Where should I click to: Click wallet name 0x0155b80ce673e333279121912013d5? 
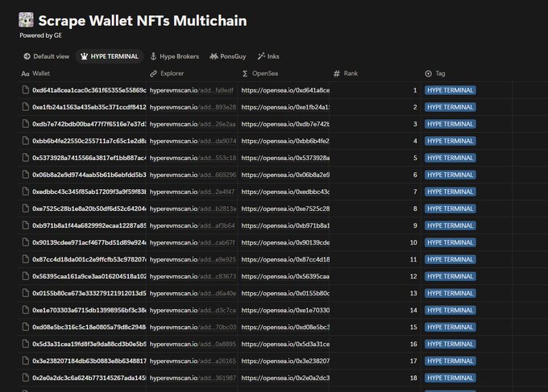[x=89, y=294]
